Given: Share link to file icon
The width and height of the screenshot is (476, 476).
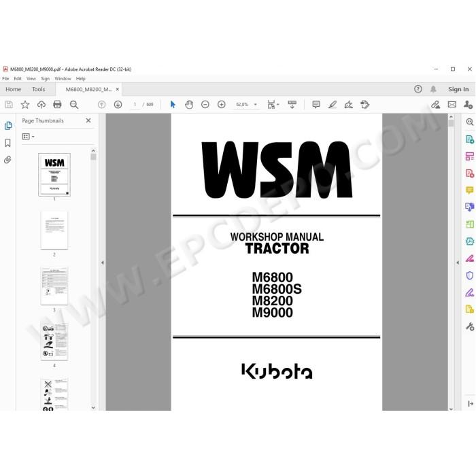Looking at the screenshot, I should (436, 105).
